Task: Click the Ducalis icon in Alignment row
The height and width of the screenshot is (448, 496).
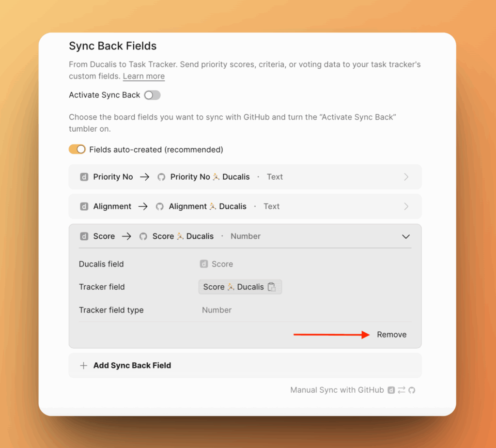Action: click(84, 207)
